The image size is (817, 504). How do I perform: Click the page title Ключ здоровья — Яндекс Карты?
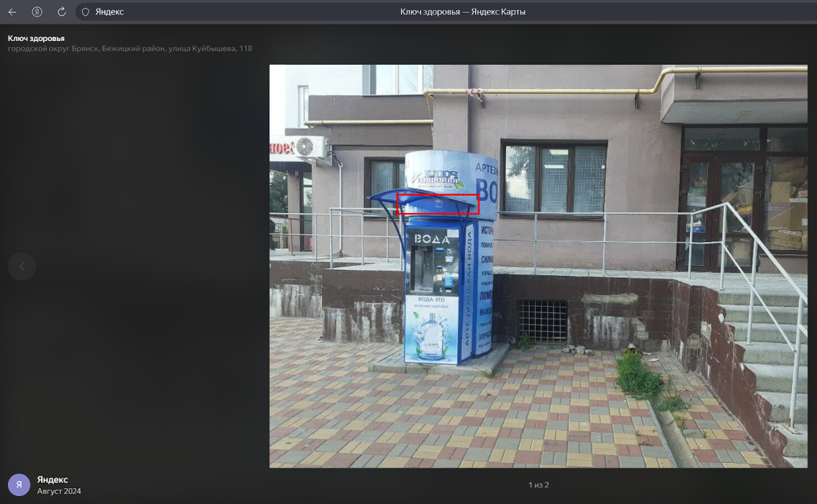[x=463, y=12]
